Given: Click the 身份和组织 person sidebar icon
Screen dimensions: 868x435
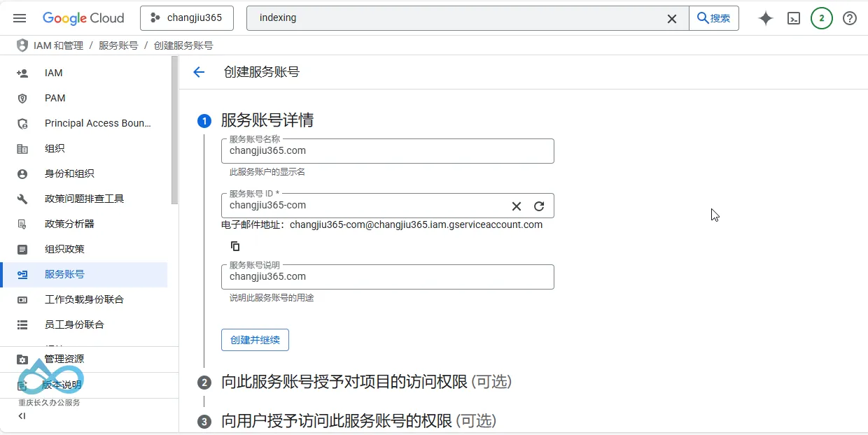Looking at the screenshot, I should click(22, 174).
